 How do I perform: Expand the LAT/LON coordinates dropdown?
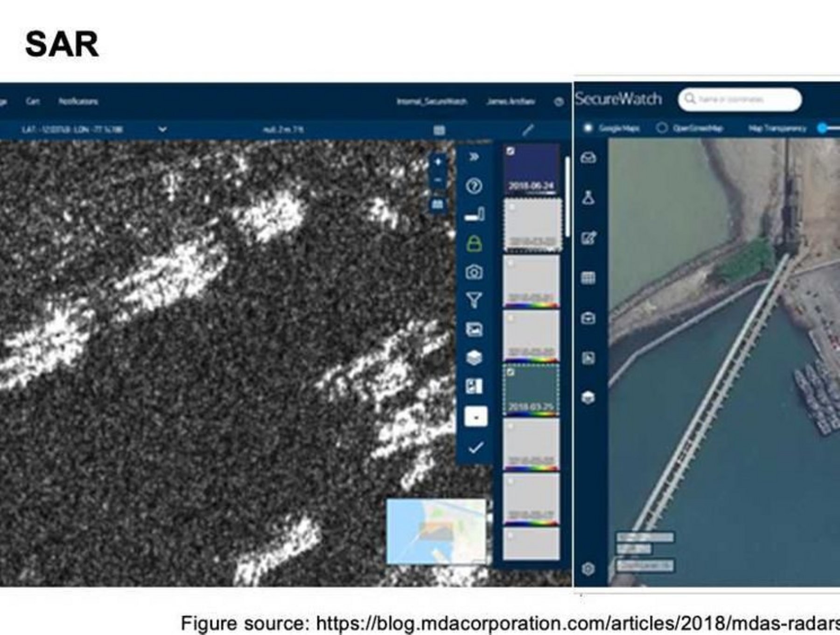coord(162,129)
